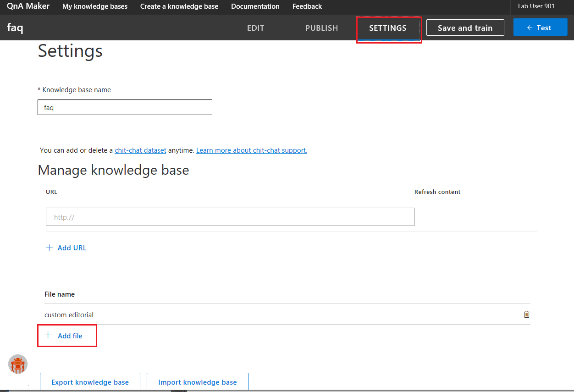This screenshot has width=574, height=392.
Task: Click the File name column header
Action: point(60,294)
